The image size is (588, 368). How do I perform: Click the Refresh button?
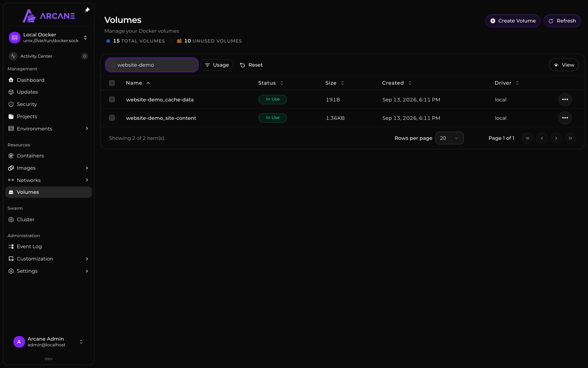click(x=562, y=21)
